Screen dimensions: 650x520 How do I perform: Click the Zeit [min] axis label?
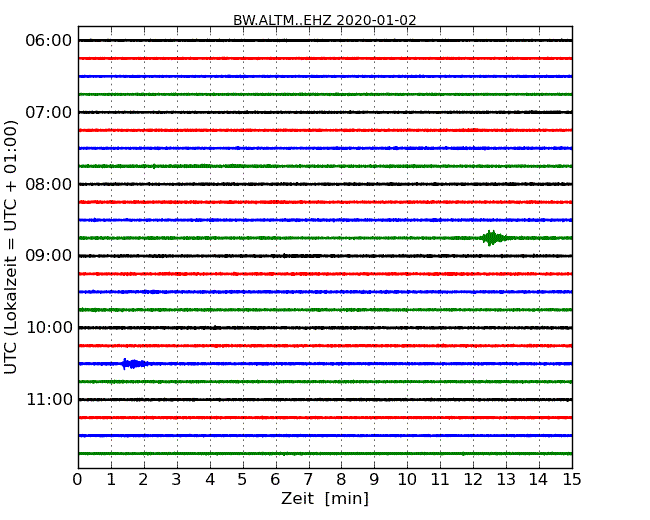325,498
